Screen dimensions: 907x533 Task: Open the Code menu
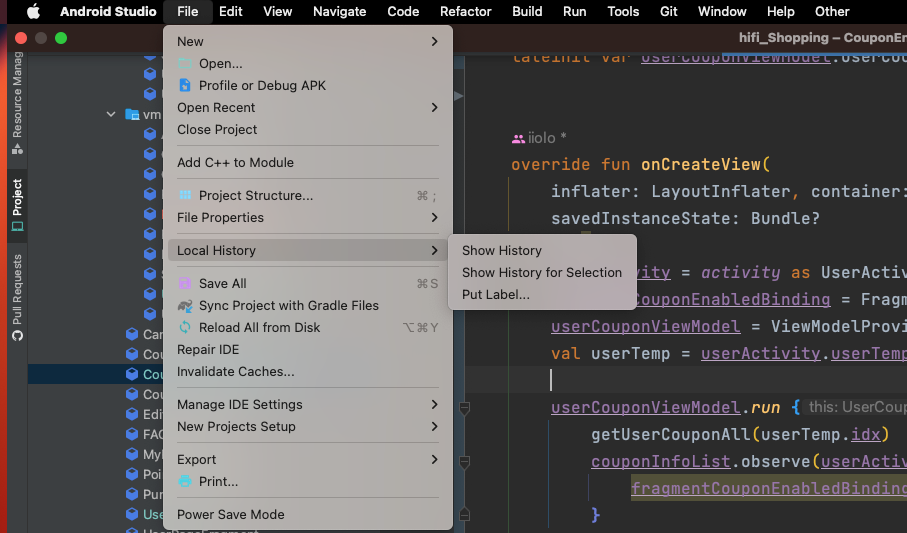403,12
